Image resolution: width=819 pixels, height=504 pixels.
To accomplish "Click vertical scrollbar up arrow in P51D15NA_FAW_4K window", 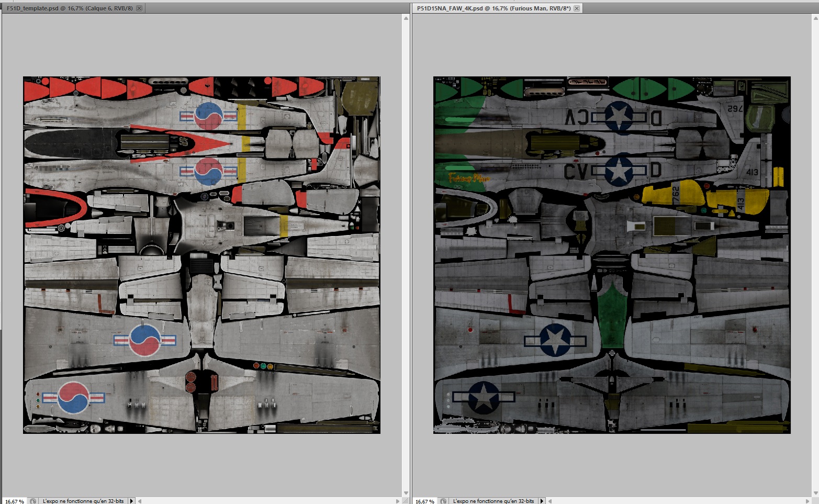I will tap(815, 18).
